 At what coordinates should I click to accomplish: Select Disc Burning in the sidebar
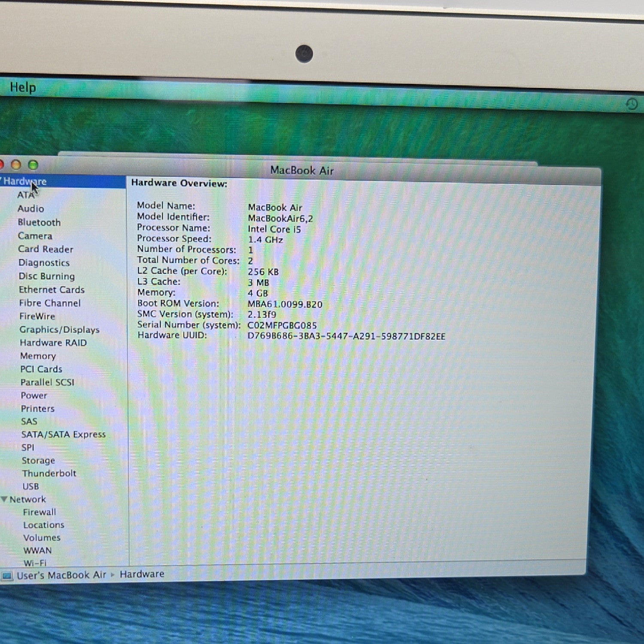47,276
